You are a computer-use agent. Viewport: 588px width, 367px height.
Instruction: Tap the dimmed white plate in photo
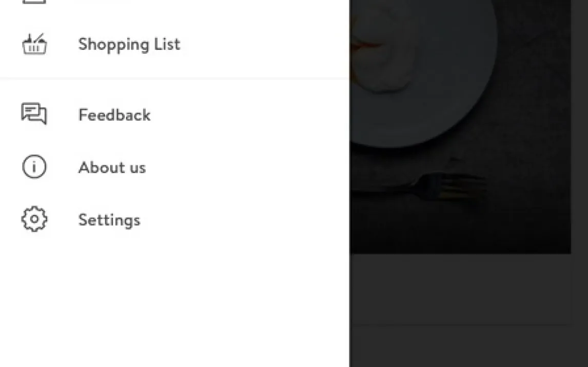click(x=436, y=113)
